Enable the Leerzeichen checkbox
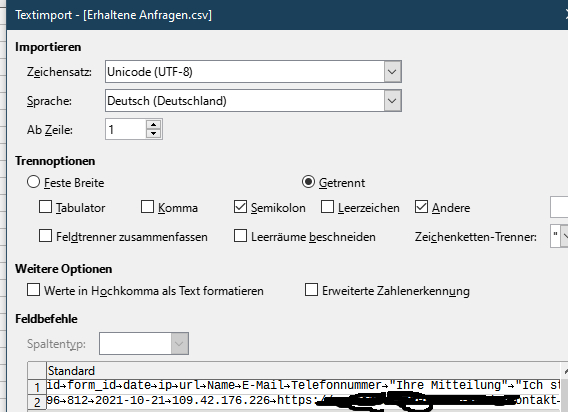568x412 pixels. (327, 207)
